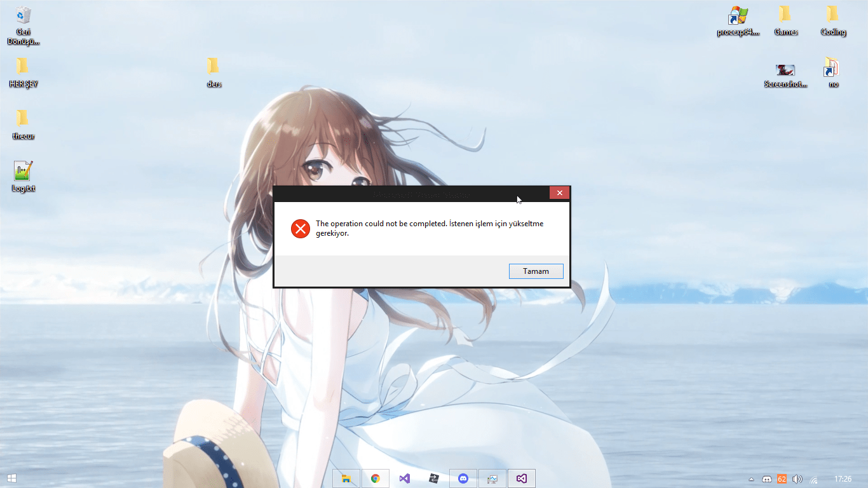Click the orange 62 temperature tray icon
The height and width of the screenshot is (488, 868).
tap(782, 479)
